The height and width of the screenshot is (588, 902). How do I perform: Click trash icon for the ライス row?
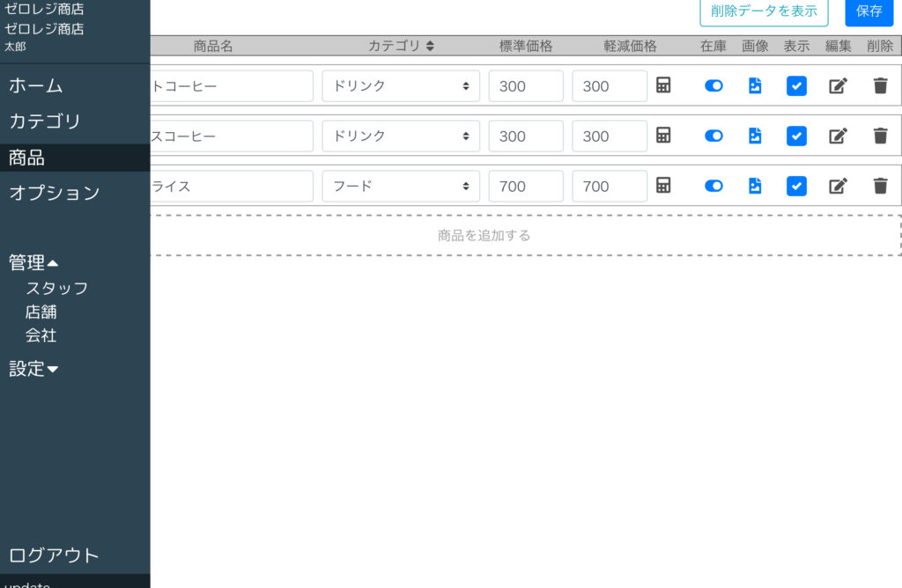click(880, 186)
